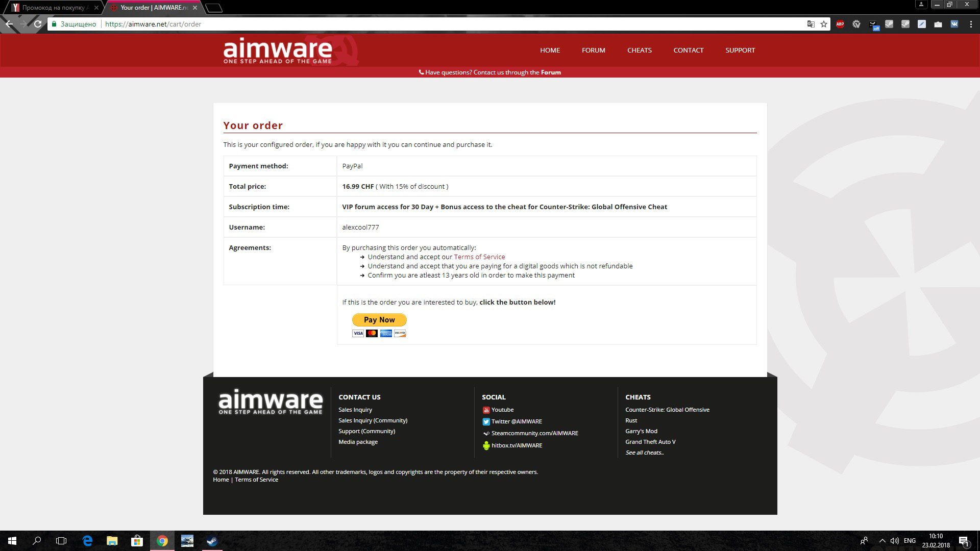This screenshot has height=551, width=980.
Task: Close the 'Your order | AIMWARE' tab
Action: pyautogui.click(x=195, y=8)
